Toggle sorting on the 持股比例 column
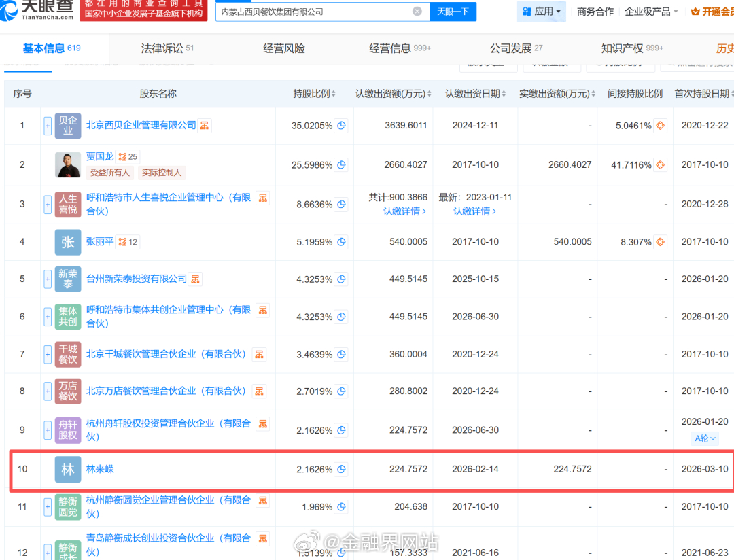The image size is (734, 560). click(x=332, y=93)
